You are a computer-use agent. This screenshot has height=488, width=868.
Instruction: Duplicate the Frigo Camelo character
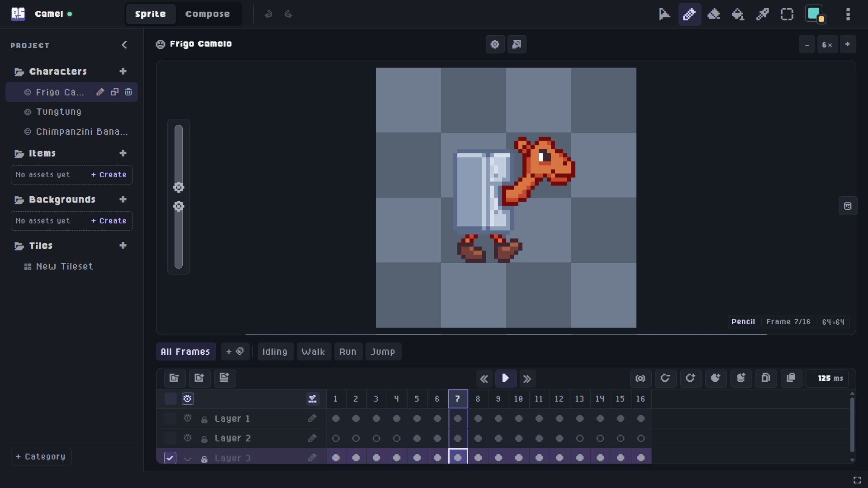click(114, 92)
